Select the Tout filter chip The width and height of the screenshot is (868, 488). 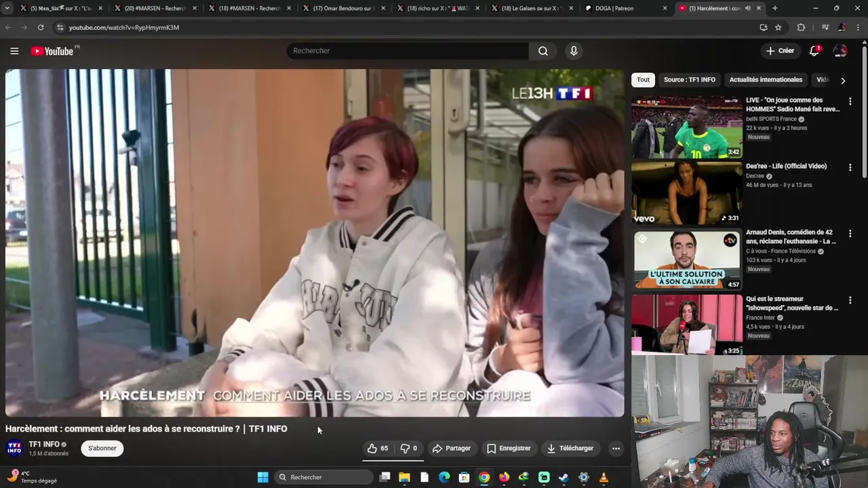643,79
